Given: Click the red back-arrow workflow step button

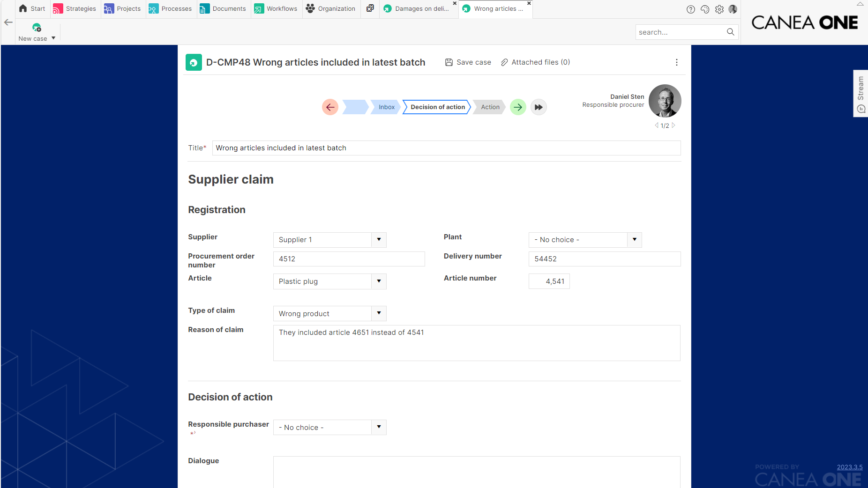Looking at the screenshot, I should [x=330, y=107].
